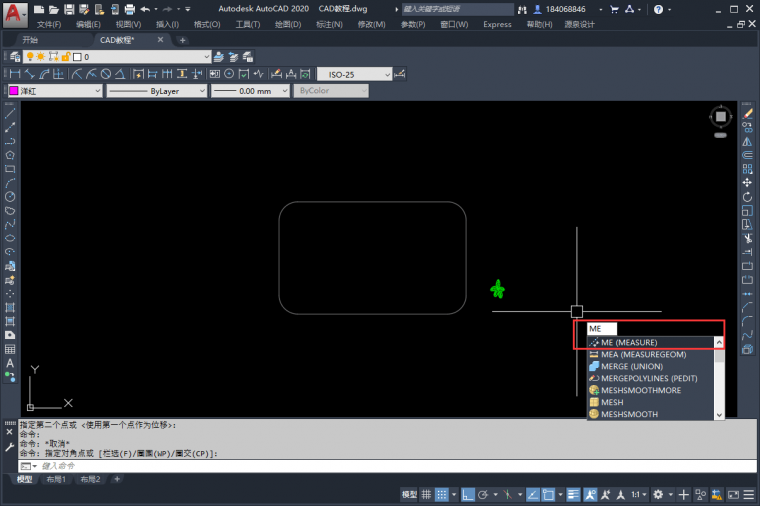Select the Line tool in left toolbar
This screenshot has height=506, width=760.
tap(10, 113)
